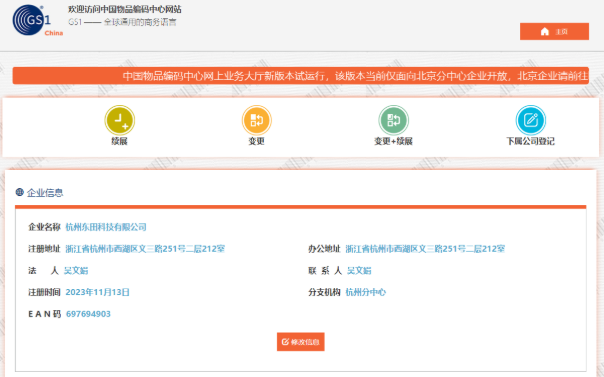Select the 联系人 name value
This screenshot has height=377, width=604.
359,270
